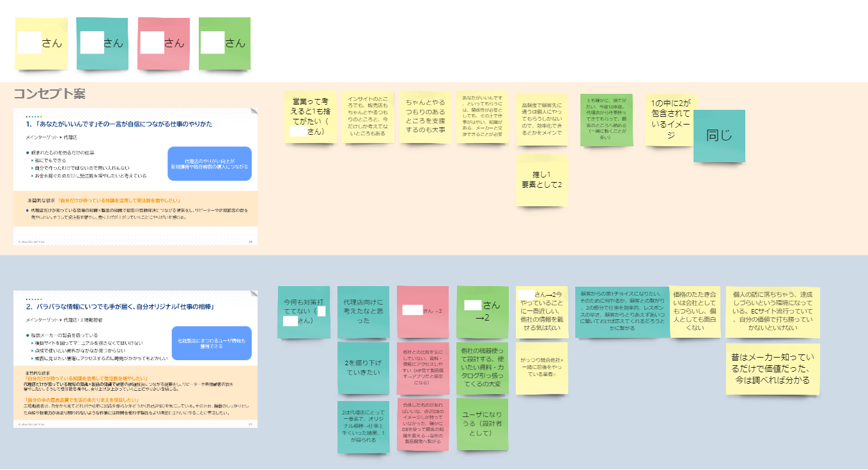Click the green ユーザになりうる sticky note
Screen dimensions: 868x470
(483, 424)
